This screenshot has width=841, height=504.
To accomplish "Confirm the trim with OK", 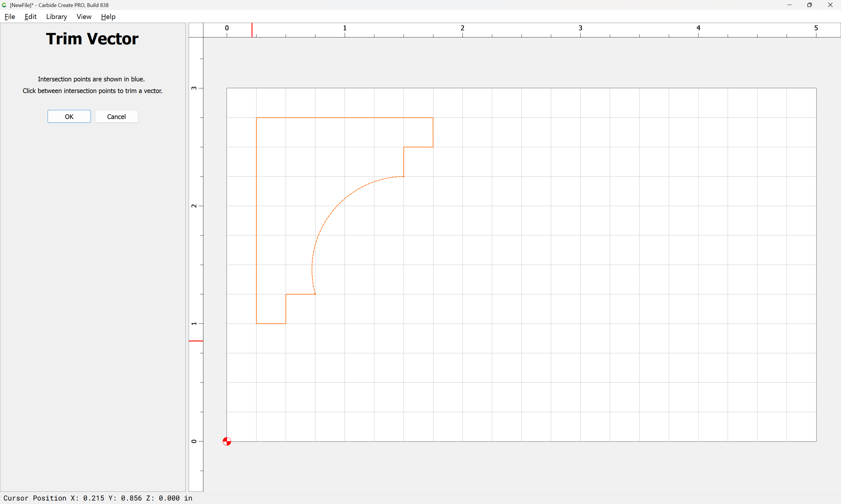I will coord(69,116).
